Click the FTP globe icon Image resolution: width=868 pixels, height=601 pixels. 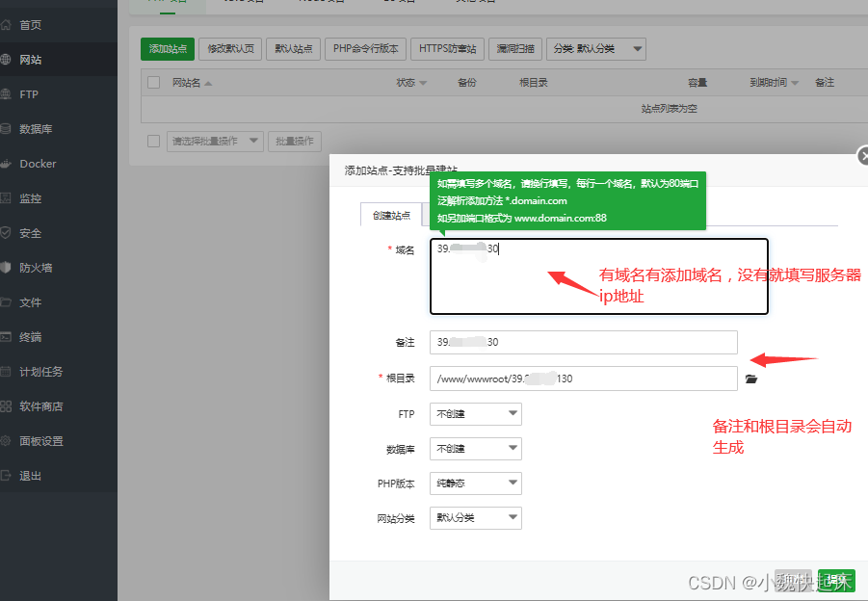click(6, 94)
